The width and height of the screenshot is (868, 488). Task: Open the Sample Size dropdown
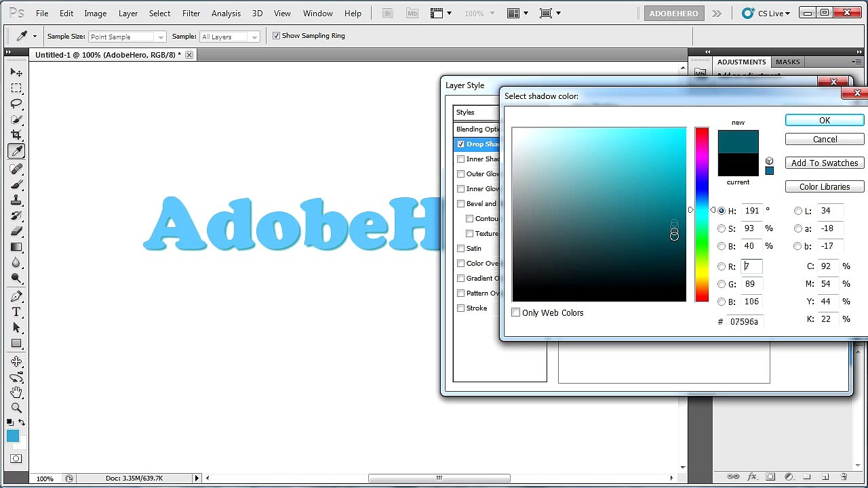(x=127, y=37)
